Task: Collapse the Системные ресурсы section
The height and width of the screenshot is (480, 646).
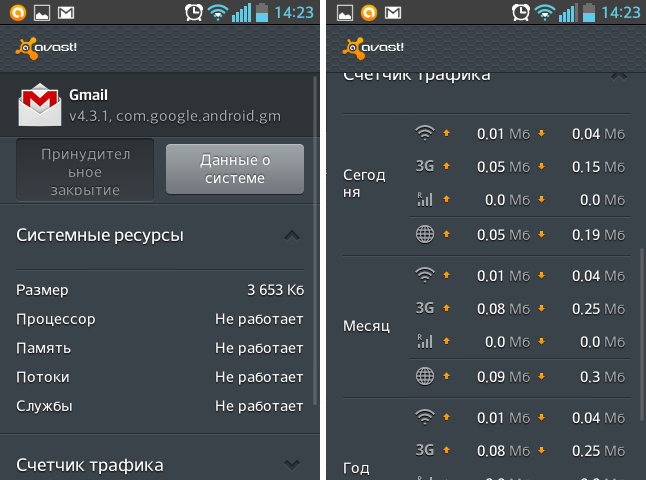Action: click(x=291, y=236)
